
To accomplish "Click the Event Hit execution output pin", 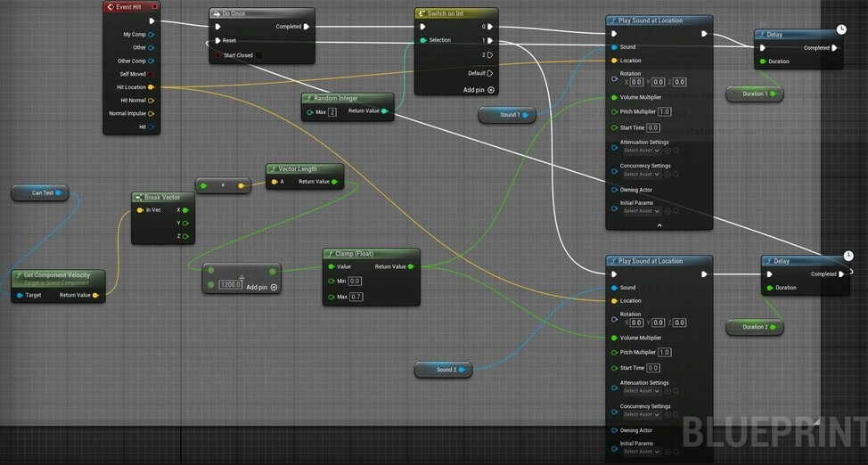I will [x=151, y=21].
